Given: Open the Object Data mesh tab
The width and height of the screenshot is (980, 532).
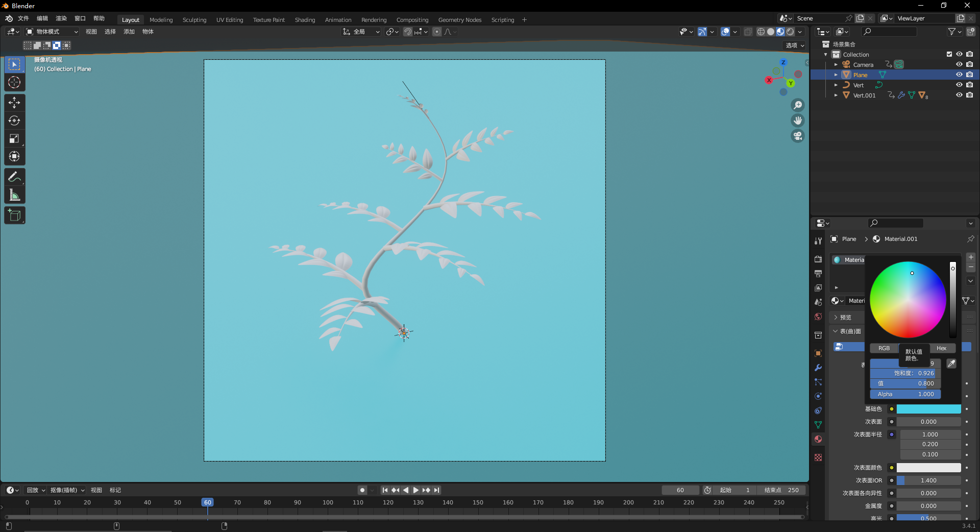Looking at the screenshot, I should 818,425.
